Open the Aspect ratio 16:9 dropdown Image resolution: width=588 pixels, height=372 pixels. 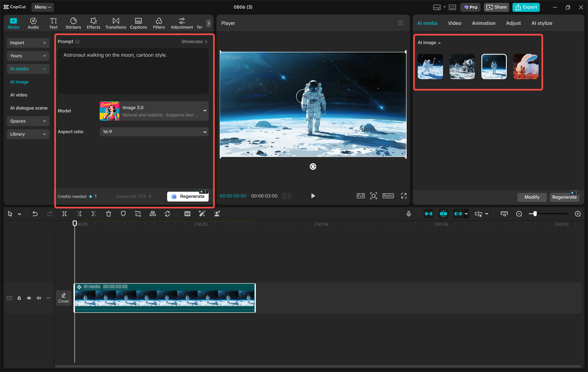154,132
